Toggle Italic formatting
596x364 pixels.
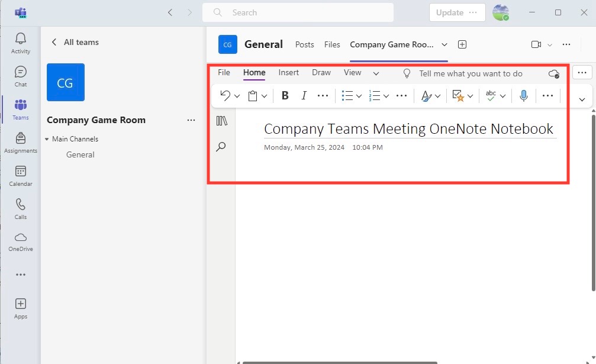[304, 96]
